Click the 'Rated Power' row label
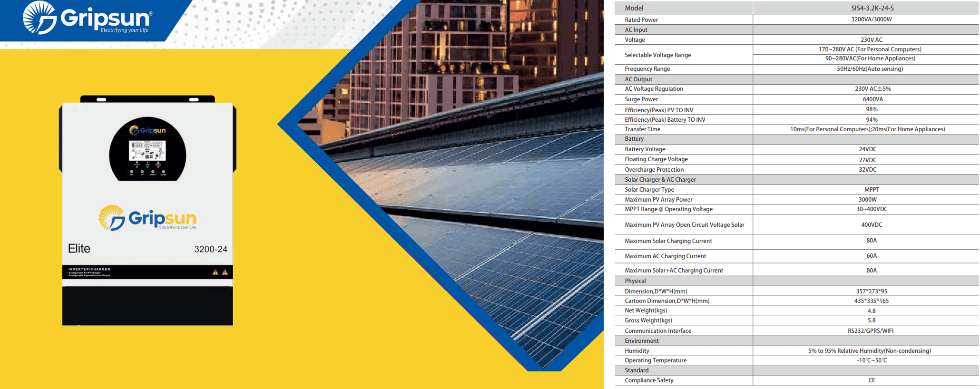This screenshot has width=980, height=389. pyautogui.click(x=641, y=20)
